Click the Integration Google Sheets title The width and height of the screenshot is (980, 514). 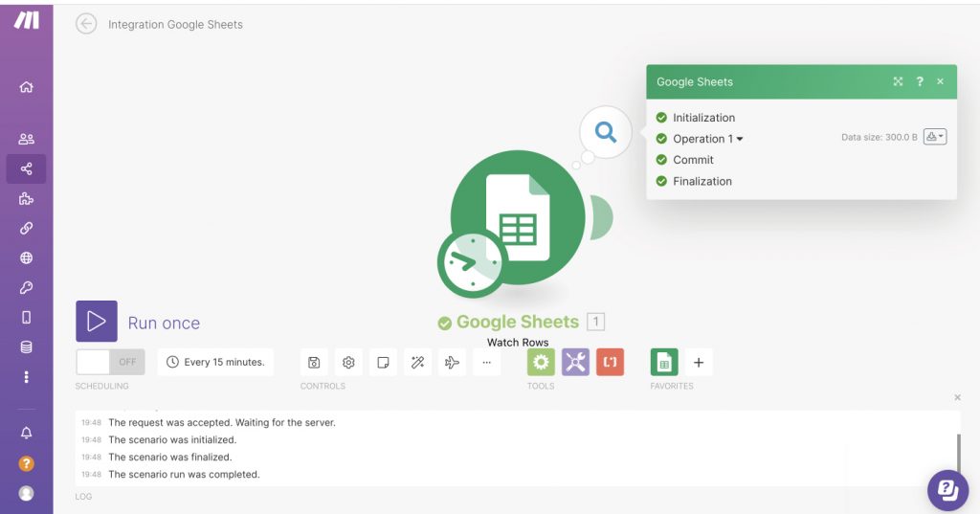point(176,24)
